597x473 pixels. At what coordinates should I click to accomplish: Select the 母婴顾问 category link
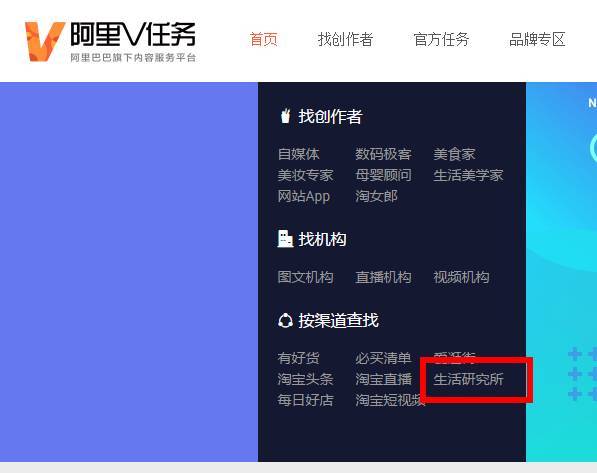point(383,175)
